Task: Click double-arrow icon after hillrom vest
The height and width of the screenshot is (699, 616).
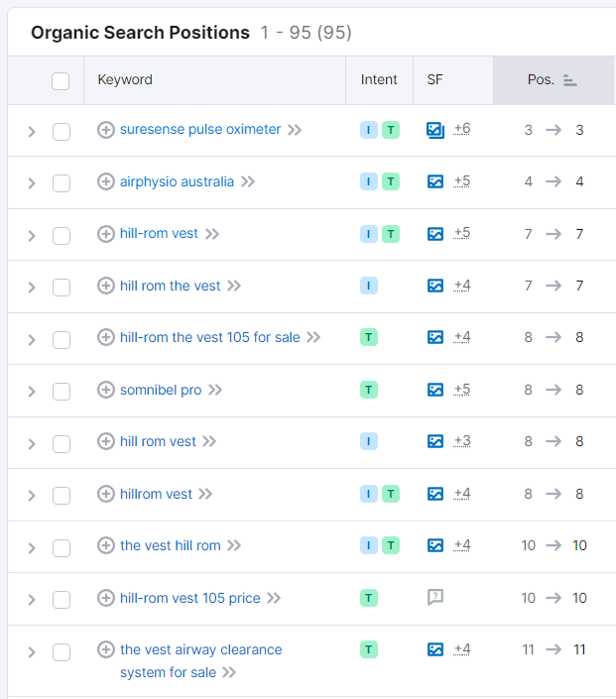Action: pyautogui.click(x=205, y=494)
